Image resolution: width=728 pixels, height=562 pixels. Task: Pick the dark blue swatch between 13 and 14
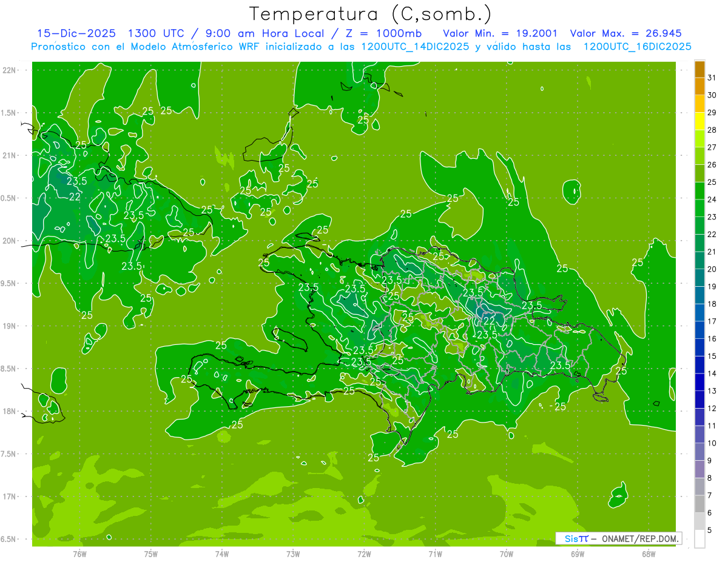699,383
